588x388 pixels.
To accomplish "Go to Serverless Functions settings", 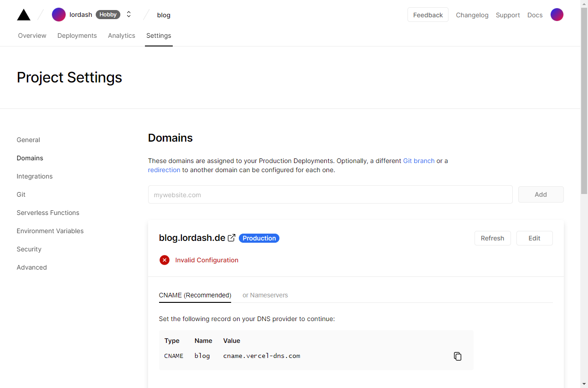I will (x=48, y=213).
